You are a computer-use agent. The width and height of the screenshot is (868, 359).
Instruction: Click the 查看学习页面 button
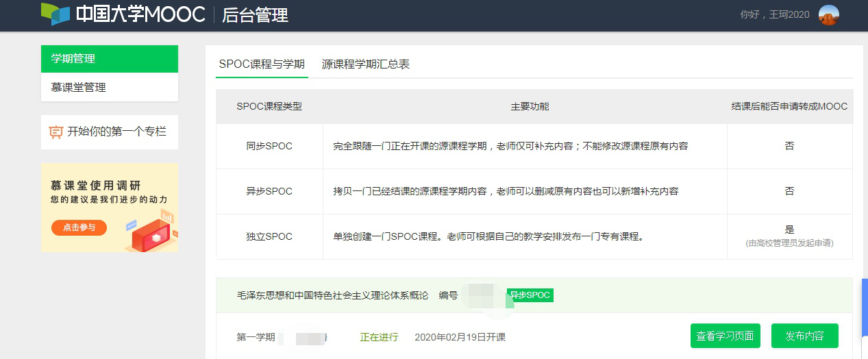point(725,336)
